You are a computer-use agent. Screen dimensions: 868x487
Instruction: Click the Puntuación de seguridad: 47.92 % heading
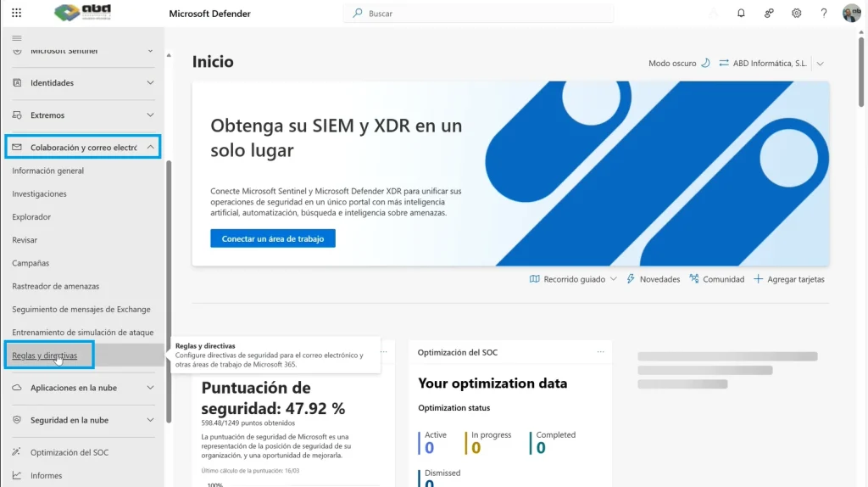pos(273,398)
